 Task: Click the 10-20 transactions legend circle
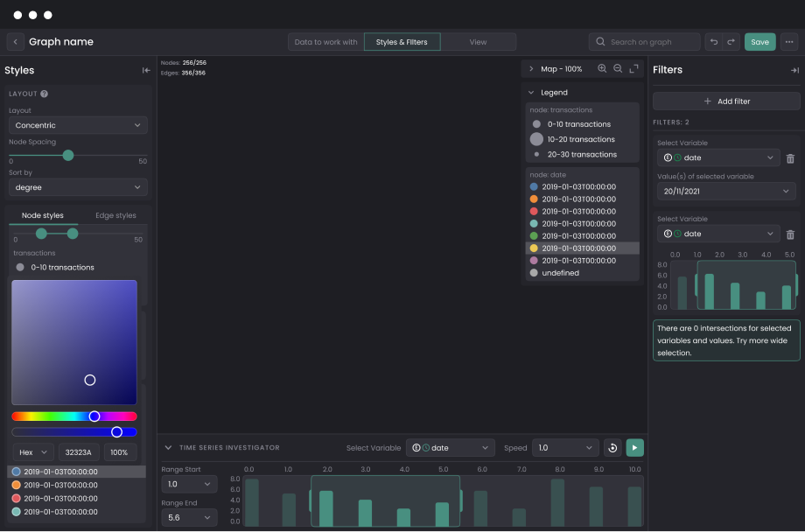[x=536, y=139]
